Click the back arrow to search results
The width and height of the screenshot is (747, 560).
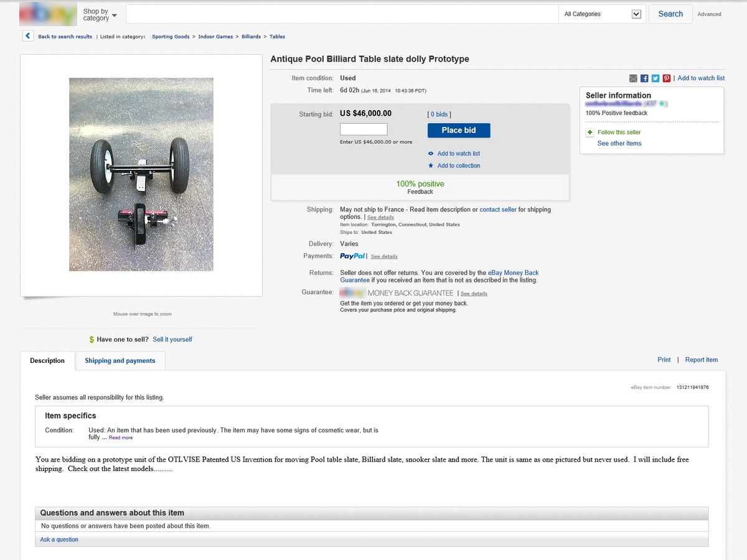27,36
